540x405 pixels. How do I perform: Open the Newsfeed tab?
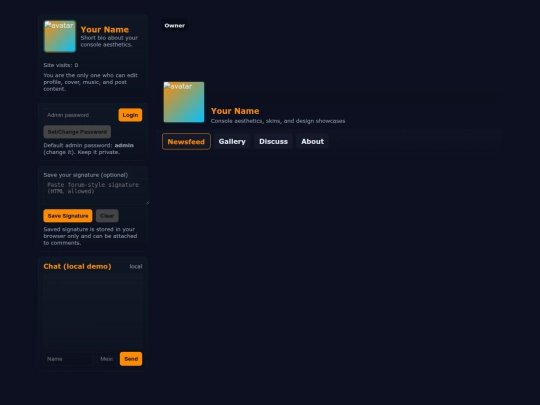[186, 142]
